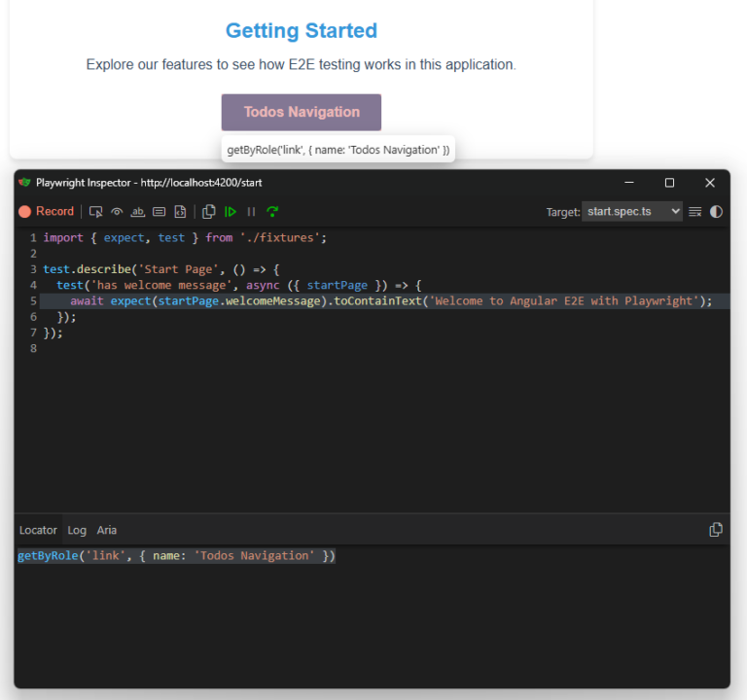Screen dimensions: 747x700
Task: Toggle the Assert visibility eye icon
Action: tap(117, 212)
